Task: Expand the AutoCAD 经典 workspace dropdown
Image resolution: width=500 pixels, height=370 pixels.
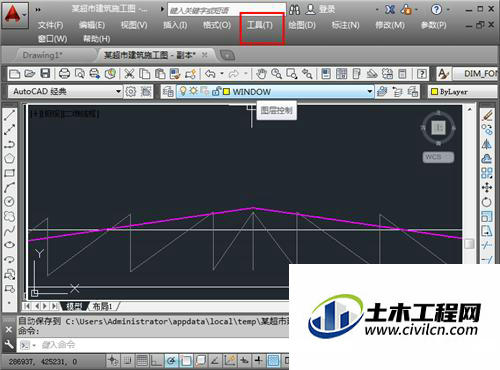Action: [x=118, y=91]
